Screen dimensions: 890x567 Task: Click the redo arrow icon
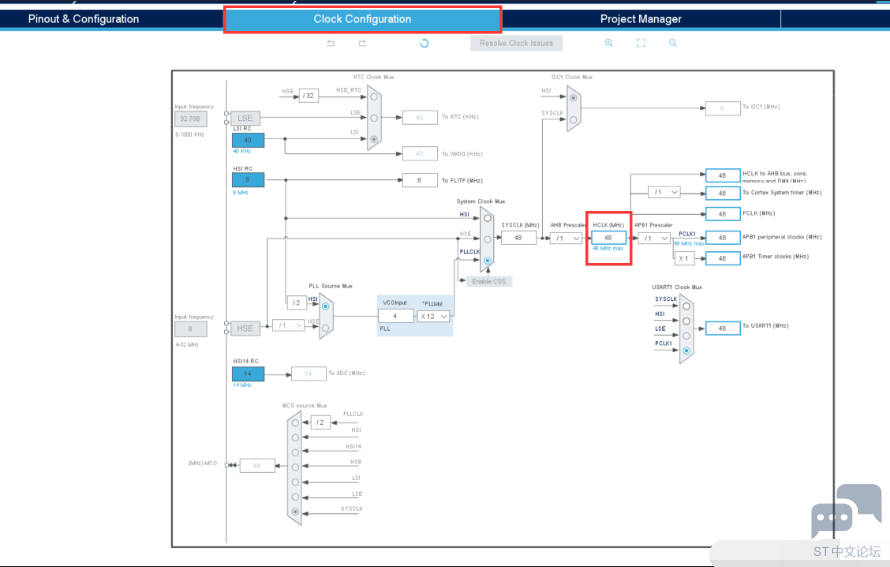(362, 43)
